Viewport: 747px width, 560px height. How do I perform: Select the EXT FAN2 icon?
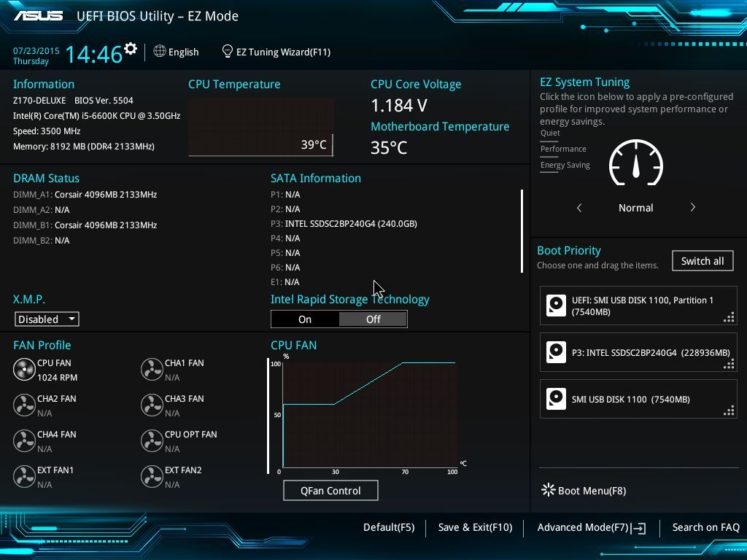152,477
